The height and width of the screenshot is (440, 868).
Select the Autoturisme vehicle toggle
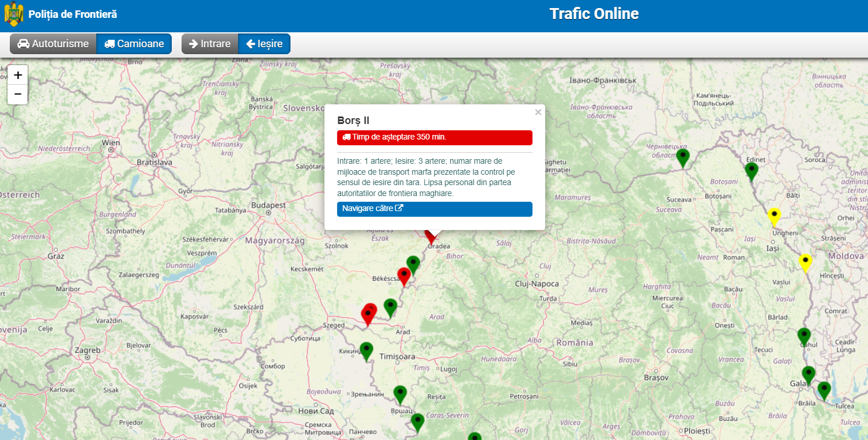pyautogui.click(x=53, y=44)
